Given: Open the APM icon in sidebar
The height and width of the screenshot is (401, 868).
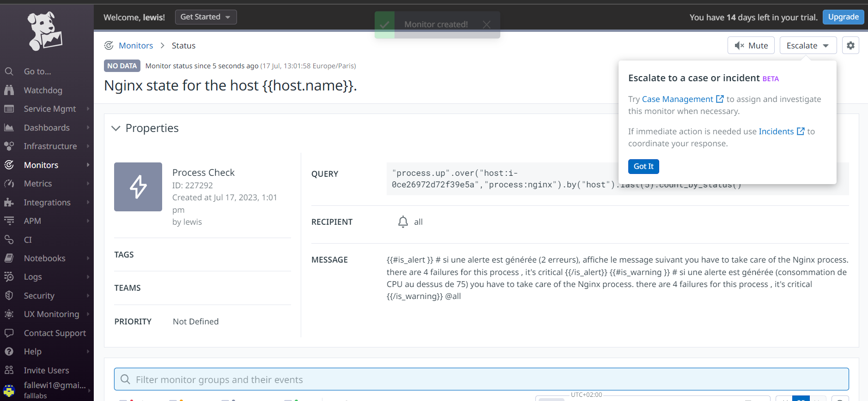Looking at the screenshot, I should coord(9,221).
